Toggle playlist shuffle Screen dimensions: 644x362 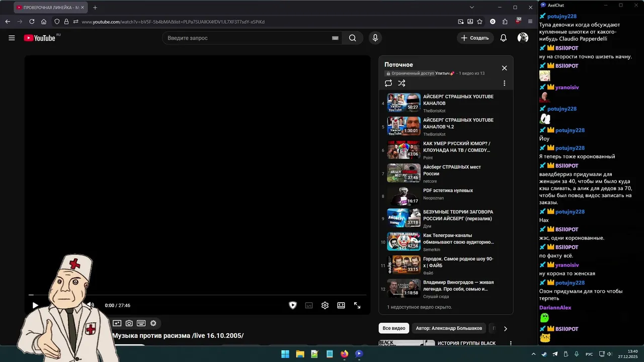point(401,83)
